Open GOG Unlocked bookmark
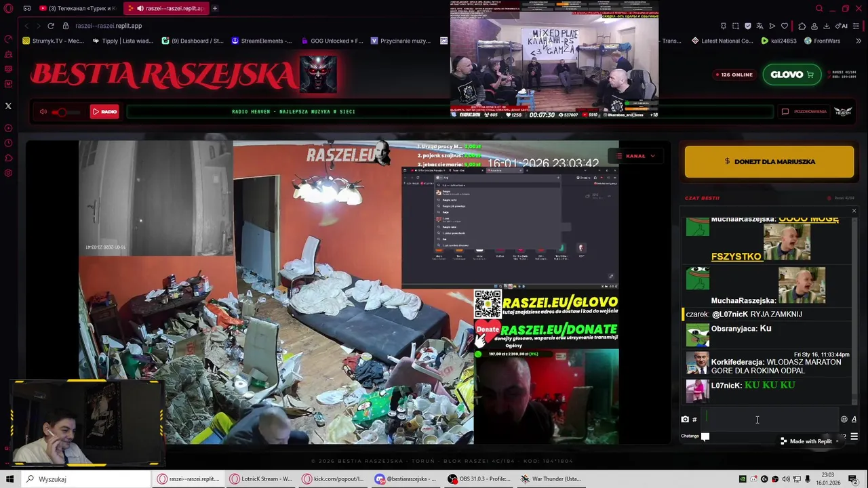The height and width of the screenshot is (488, 868). pyautogui.click(x=332, y=41)
